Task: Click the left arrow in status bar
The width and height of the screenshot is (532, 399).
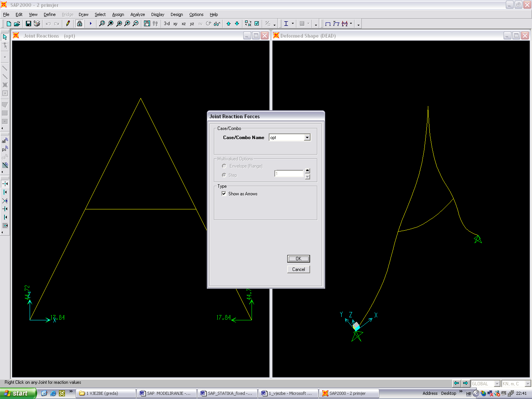Action: [456, 383]
